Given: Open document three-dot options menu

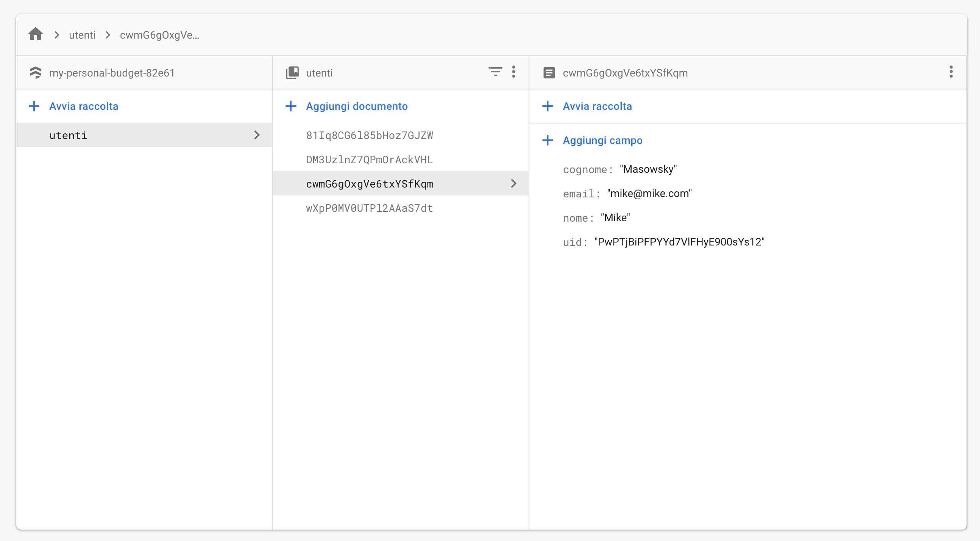Looking at the screenshot, I should (951, 72).
